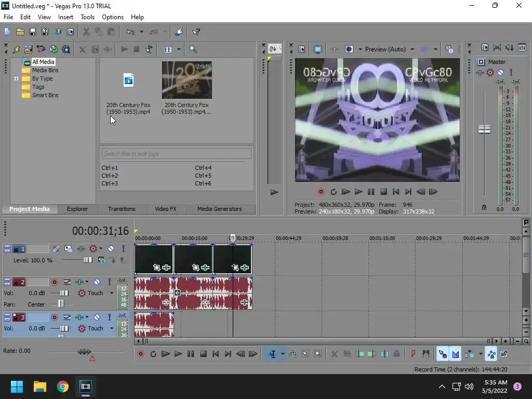Select the Envelope Edit tool
Viewport: 532px width, 399px height.
coord(293,354)
